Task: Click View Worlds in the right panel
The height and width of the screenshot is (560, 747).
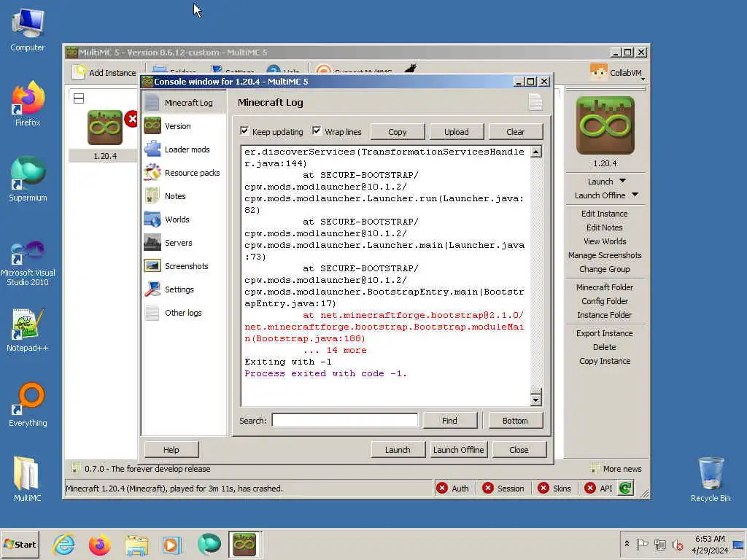Action: [x=605, y=241]
